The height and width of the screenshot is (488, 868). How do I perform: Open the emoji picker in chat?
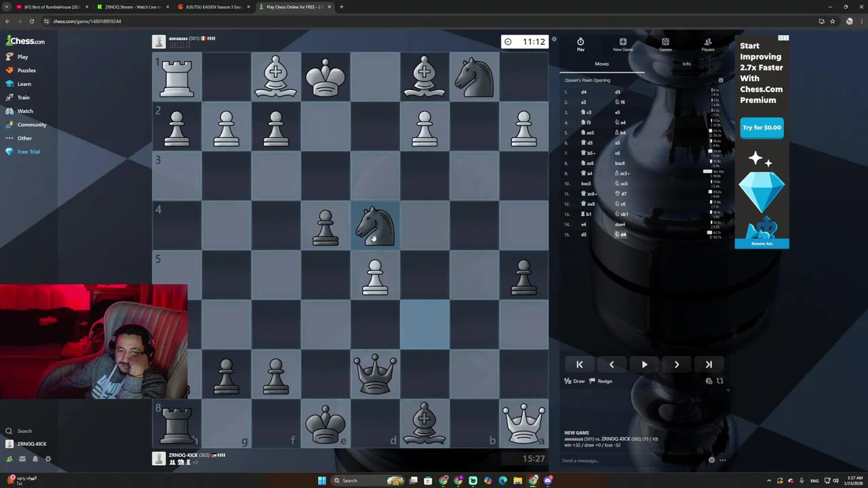point(711,460)
